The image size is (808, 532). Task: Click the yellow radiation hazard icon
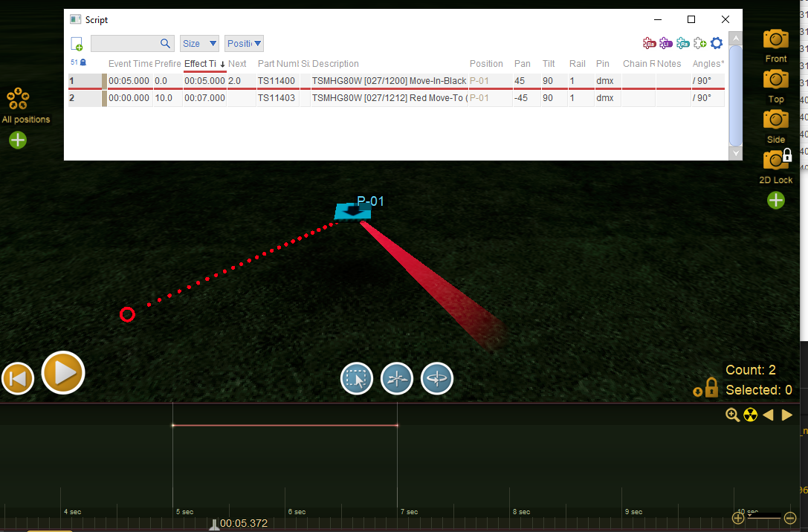[750, 415]
